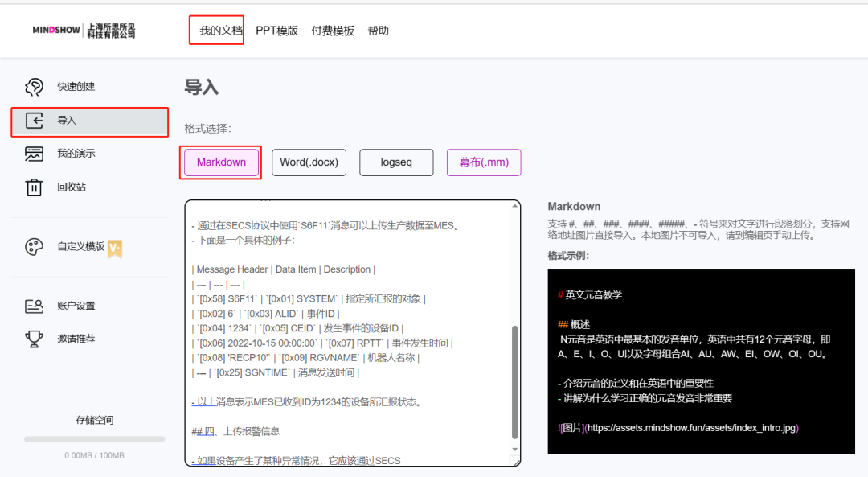Select the Markdown import format
Viewport: 868px width, 477px height.
coord(220,162)
